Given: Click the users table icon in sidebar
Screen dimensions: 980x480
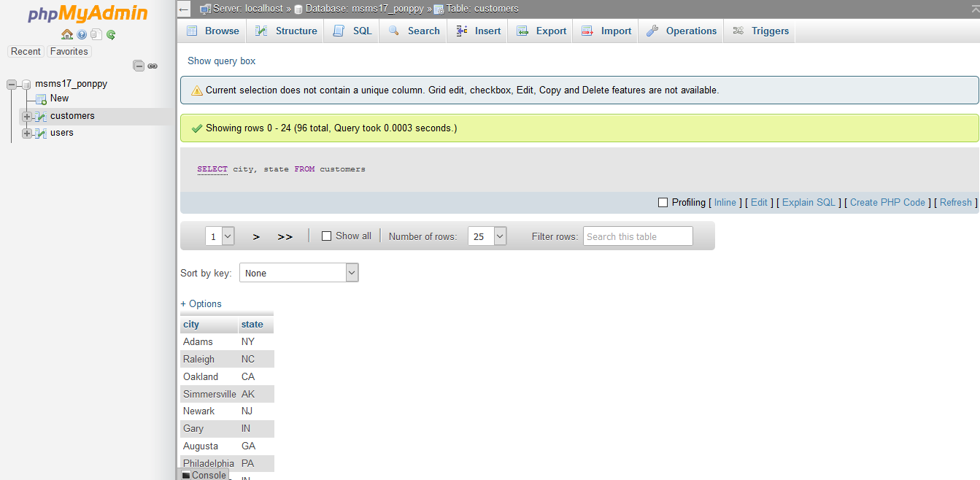Looking at the screenshot, I should 41,133.
